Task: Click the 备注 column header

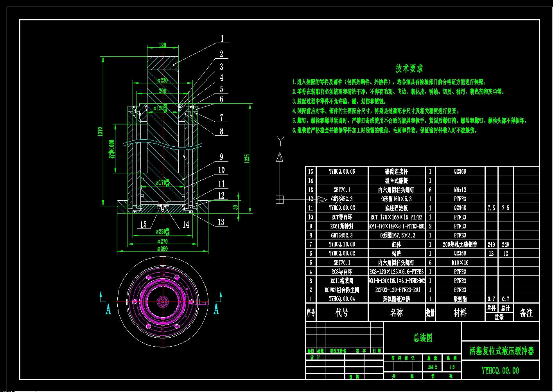Action: tap(526, 313)
